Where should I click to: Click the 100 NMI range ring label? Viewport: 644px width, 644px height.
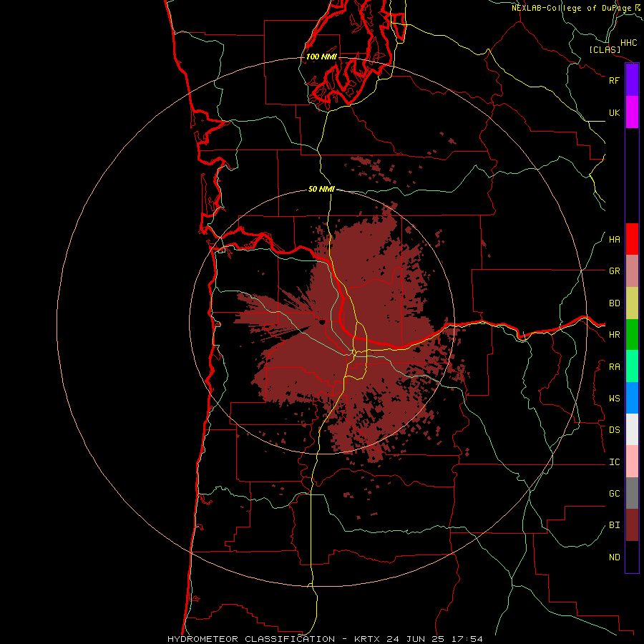coord(321,57)
